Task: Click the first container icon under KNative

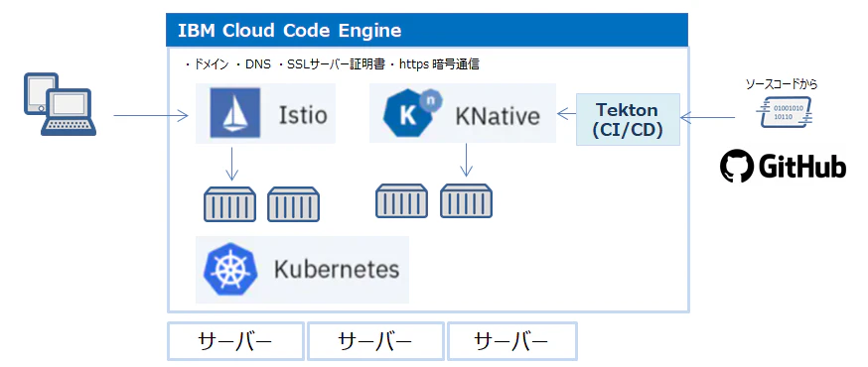Action: (402, 200)
